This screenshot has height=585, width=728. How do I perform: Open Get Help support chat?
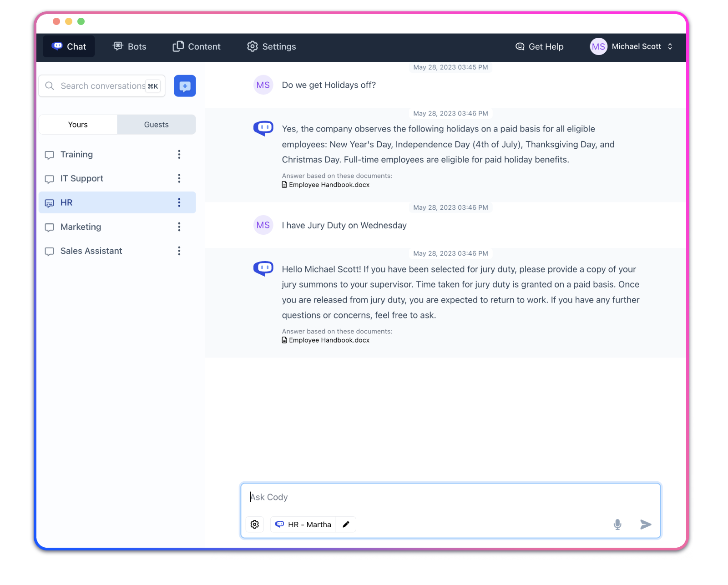[539, 46]
